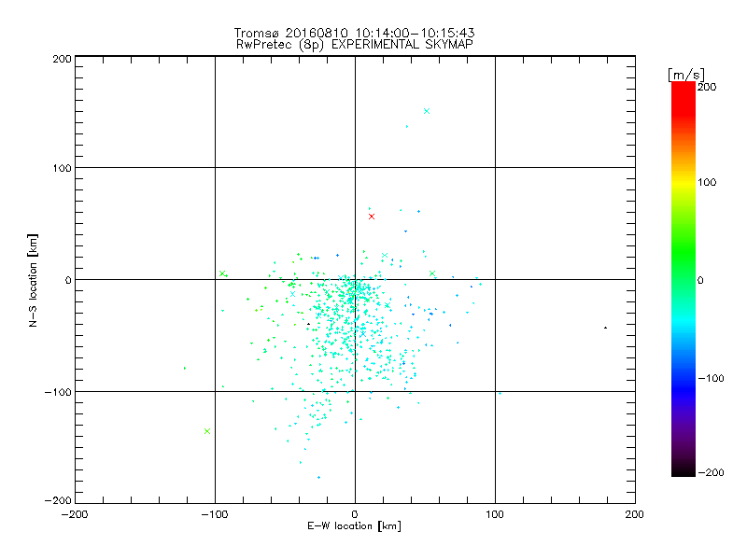Click the colorbar tick label '200'
This screenshot has width=747, height=560.
(707, 87)
